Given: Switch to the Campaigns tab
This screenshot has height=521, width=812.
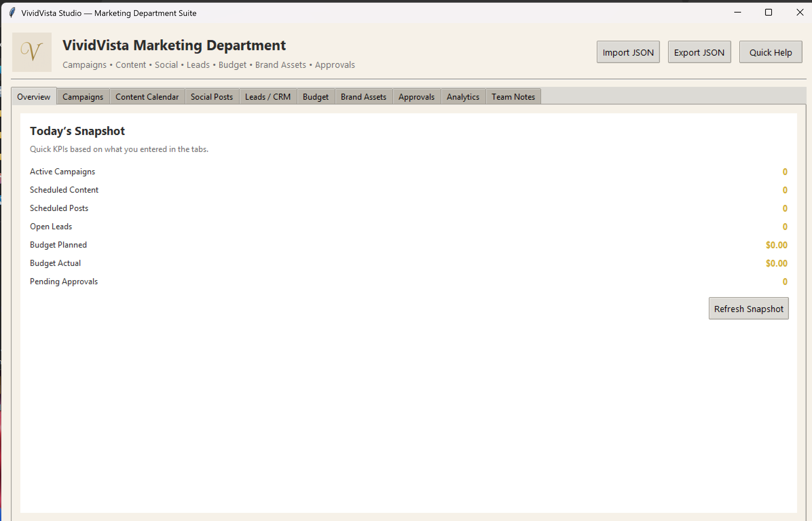Looking at the screenshot, I should pyautogui.click(x=83, y=97).
